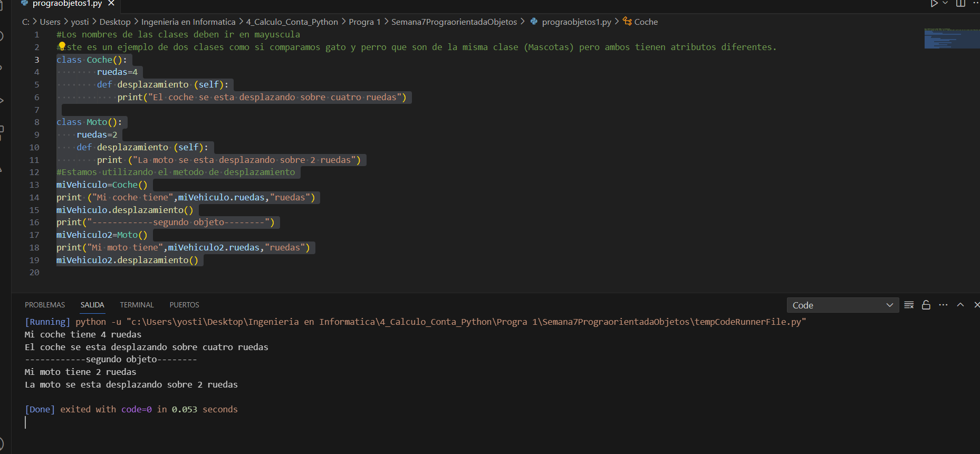This screenshot has width=980, height=454.
Task: Click the 'miVehiculo2.desplazamiento()' line
Action: 127,260
